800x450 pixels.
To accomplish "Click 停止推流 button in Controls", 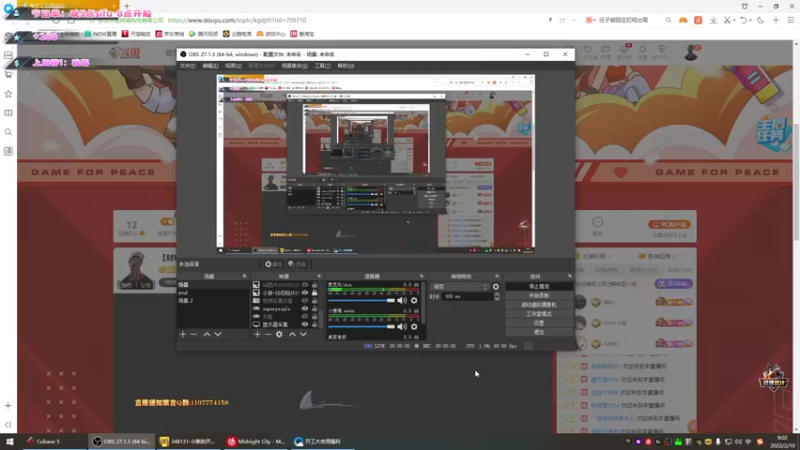I will (x=539, y=286).
